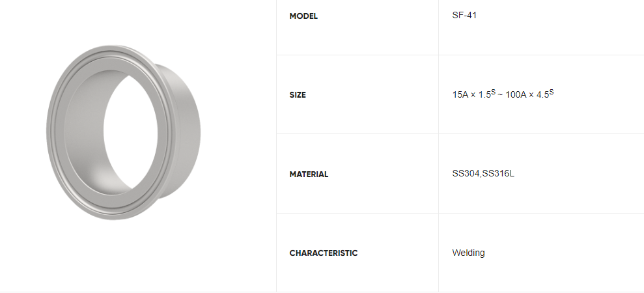Screen dimensions: 644x293
Task: Click the superscript S after 4.5
Action: pyautogui.click(x=551, y=92)
